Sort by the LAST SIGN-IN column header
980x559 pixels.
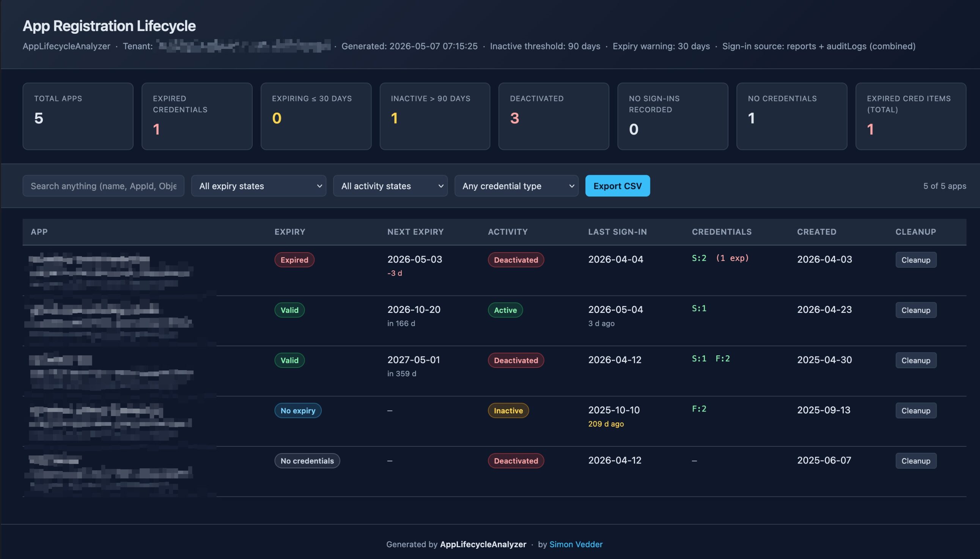point(618,232)
